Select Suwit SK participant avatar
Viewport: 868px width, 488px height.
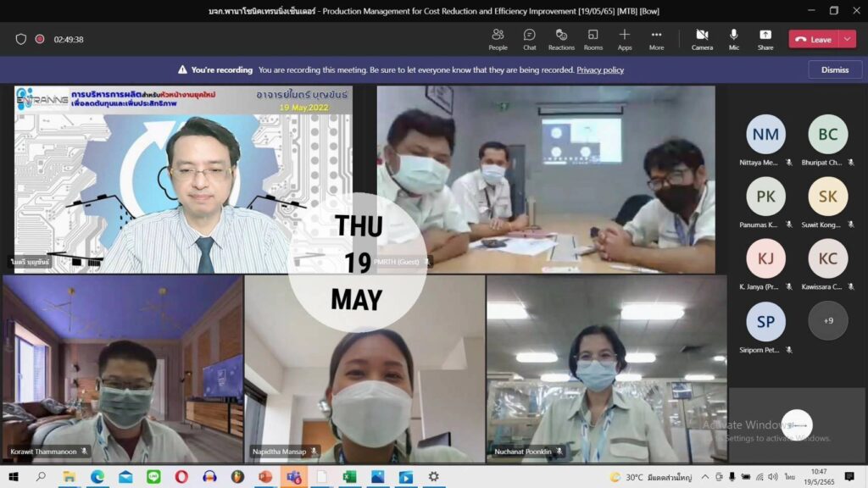point(827,197)
